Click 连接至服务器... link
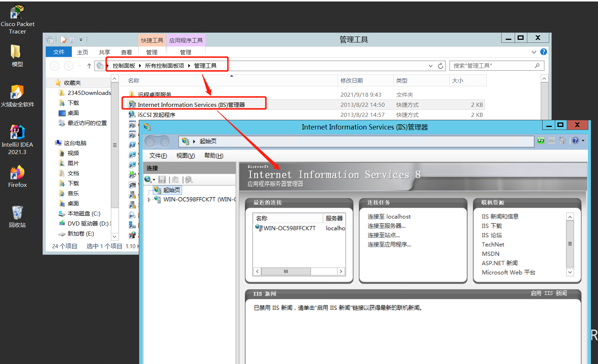Viewport: 598px width, 364px height. click(x=387, y=226)
